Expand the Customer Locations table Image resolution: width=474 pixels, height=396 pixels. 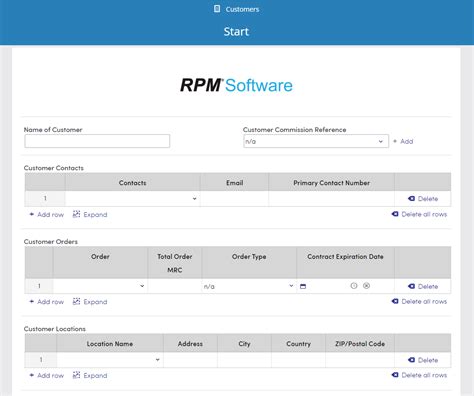pos(90,375)
